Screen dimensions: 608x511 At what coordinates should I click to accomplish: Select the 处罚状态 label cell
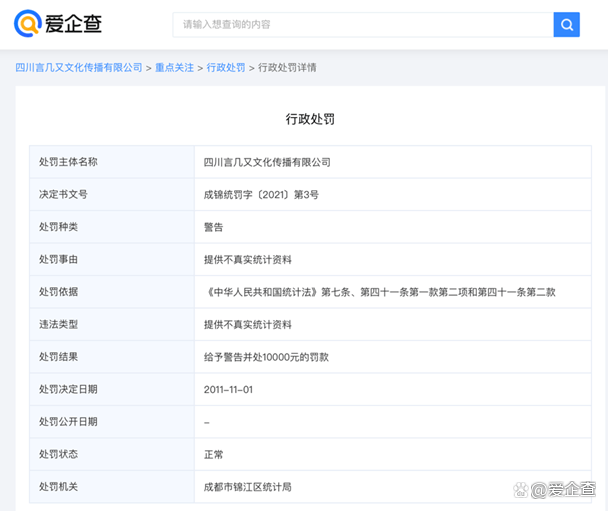click(112, 454)
